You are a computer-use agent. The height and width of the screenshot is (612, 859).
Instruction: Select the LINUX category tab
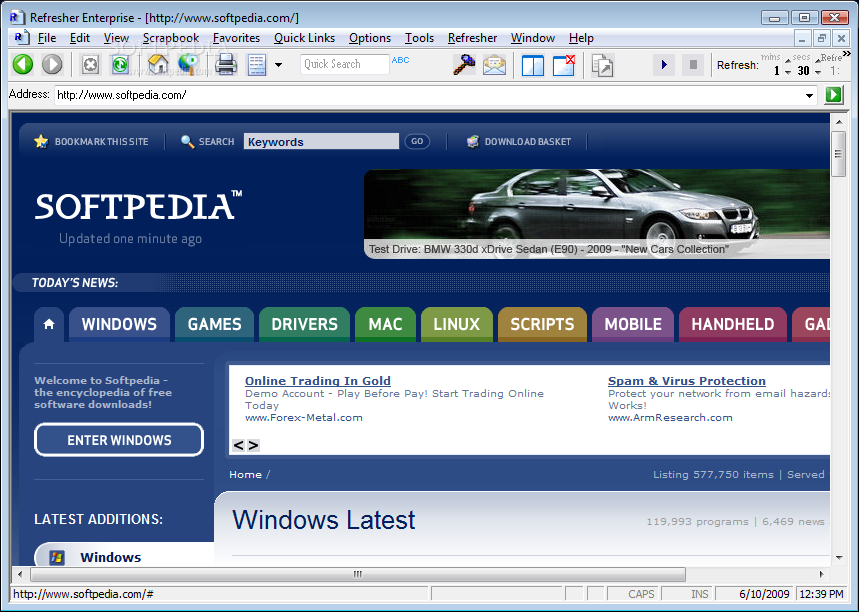pyautogui.click(x=456, y=324)
